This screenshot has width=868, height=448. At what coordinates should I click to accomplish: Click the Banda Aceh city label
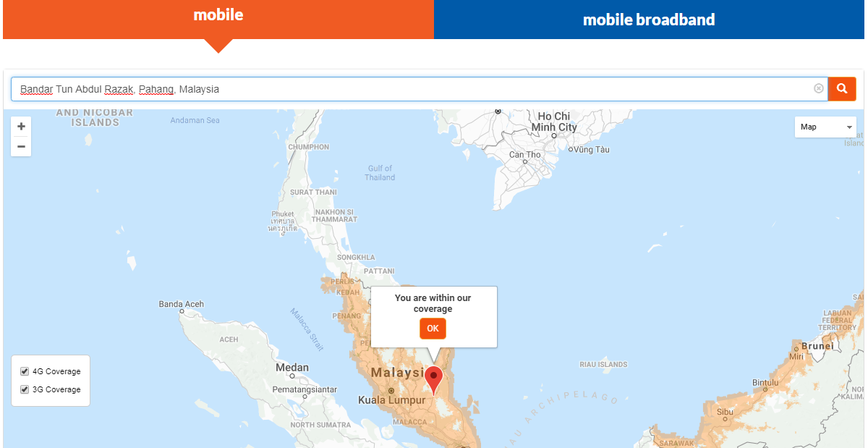pyautogui.click(x=182, y=304)
